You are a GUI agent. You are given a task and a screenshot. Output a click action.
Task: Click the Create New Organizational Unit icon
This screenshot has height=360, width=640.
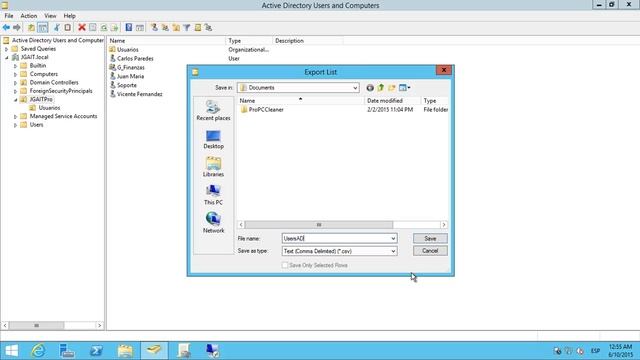(x=176, y=27)
